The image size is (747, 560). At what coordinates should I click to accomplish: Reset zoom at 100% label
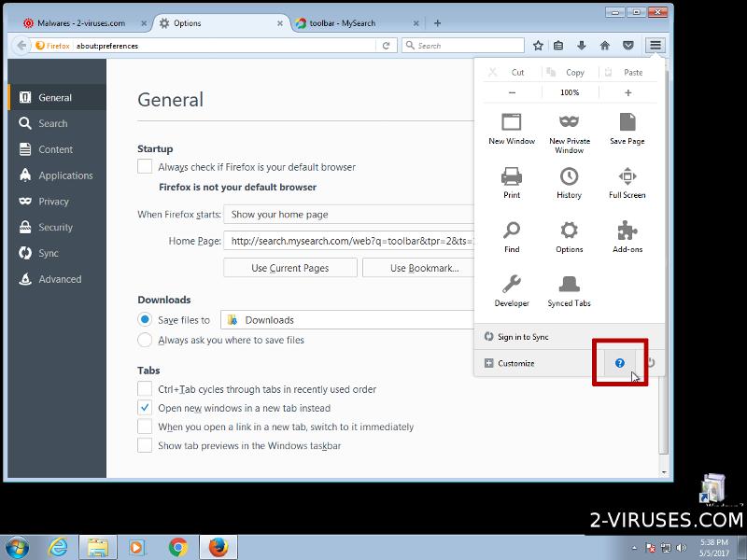click(570, 92)
